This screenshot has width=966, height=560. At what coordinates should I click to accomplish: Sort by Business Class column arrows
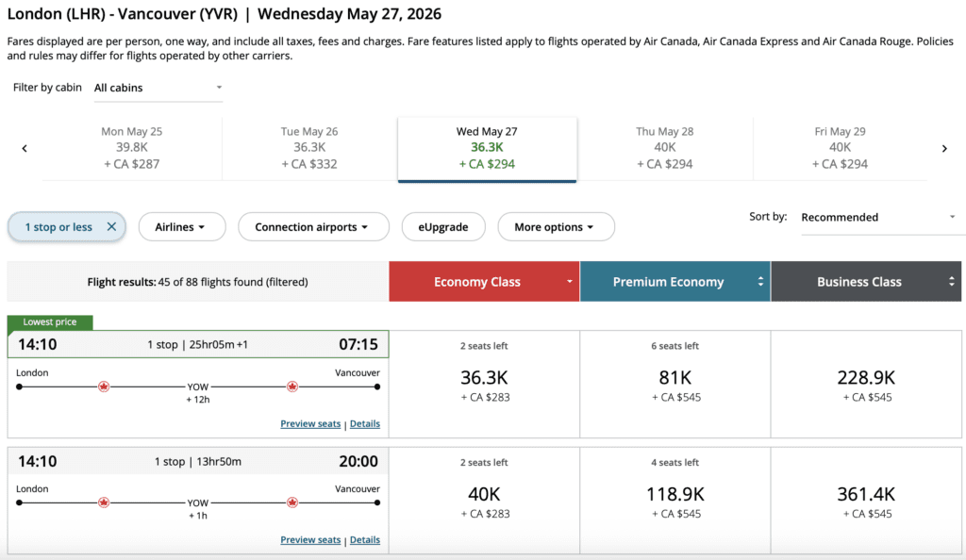[x=951, y=282]
